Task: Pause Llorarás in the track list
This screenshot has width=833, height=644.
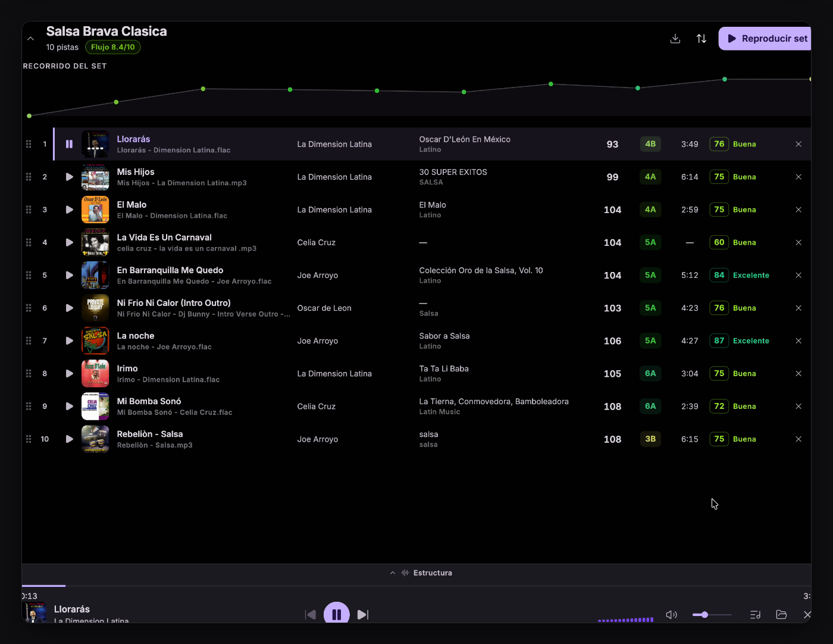Action: click(x=69, y=144)
